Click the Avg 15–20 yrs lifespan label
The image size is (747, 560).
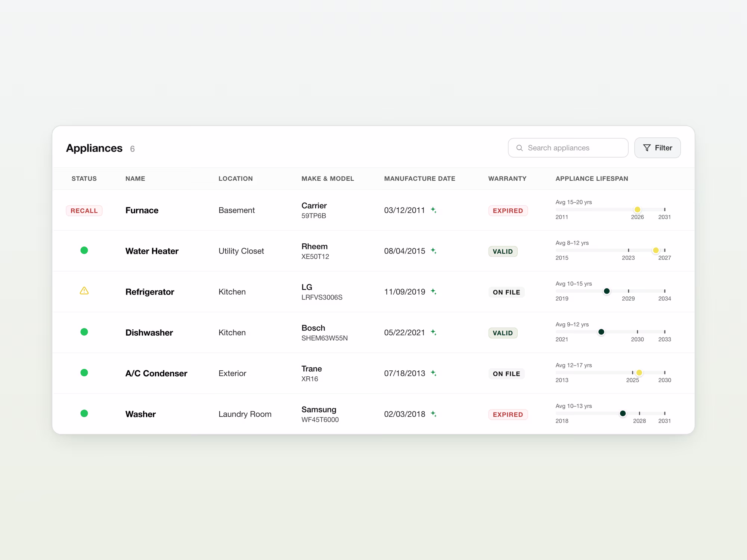click(574, 202)
